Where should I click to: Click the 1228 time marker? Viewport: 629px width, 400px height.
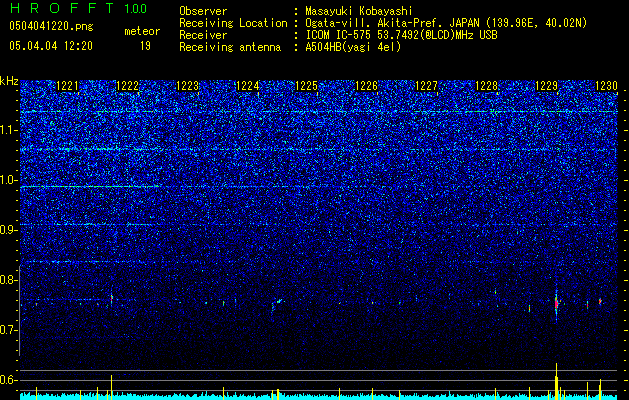(x=486, y=86)
